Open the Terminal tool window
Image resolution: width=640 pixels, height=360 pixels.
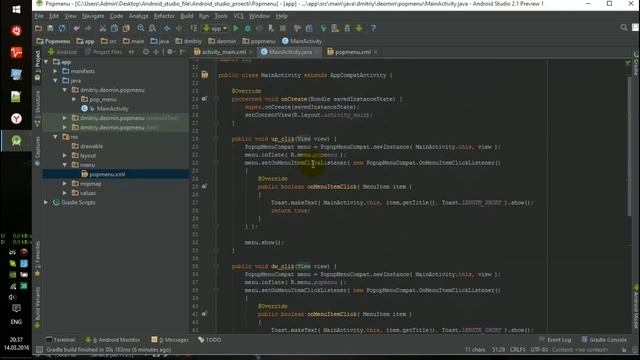click(x=60, y=340)
